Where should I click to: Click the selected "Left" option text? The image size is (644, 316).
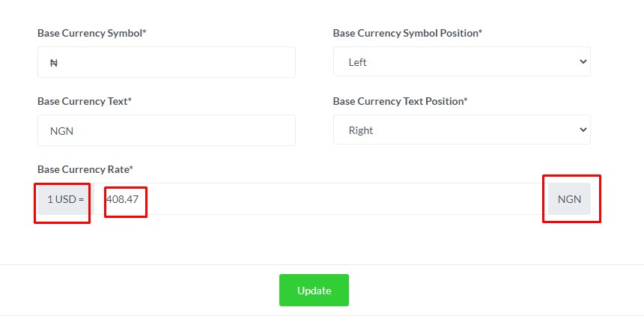358,62
